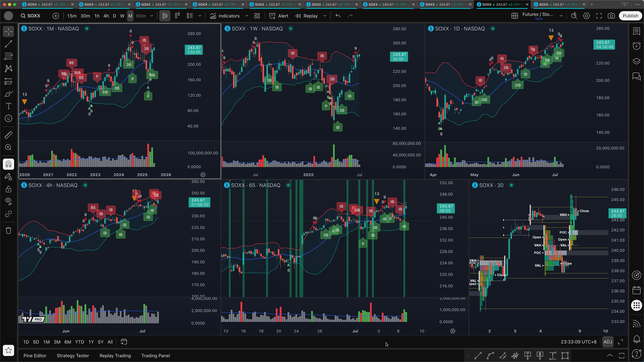
Task: Add symbol with compare plus button
Action: [56, 16]
